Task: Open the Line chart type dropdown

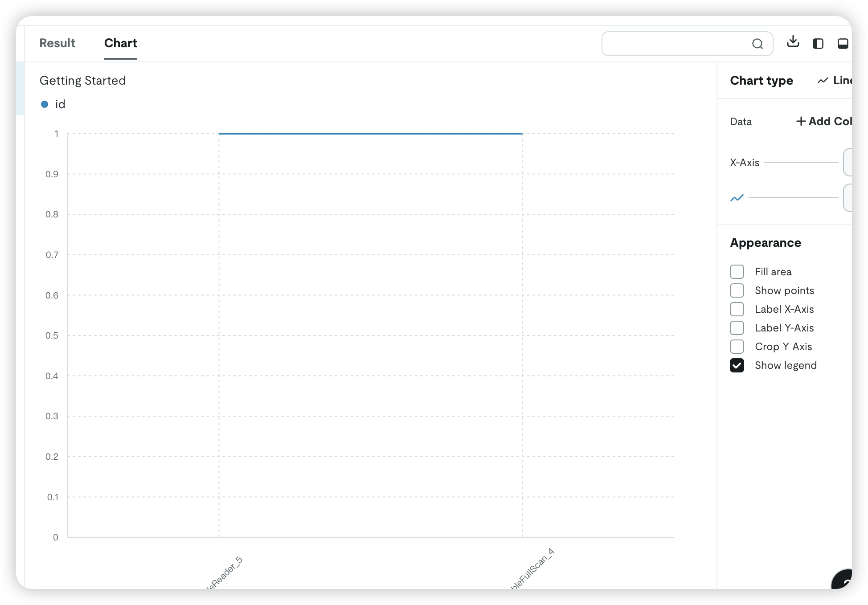Action: click(x=835, y=81)
